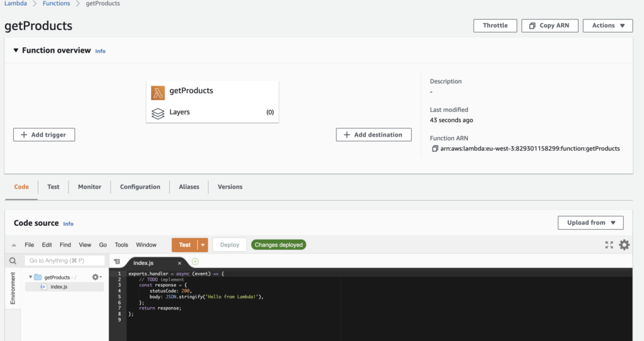Collapse the Function overview section
This screenshot has height=341, width=644.
[16, 50]
